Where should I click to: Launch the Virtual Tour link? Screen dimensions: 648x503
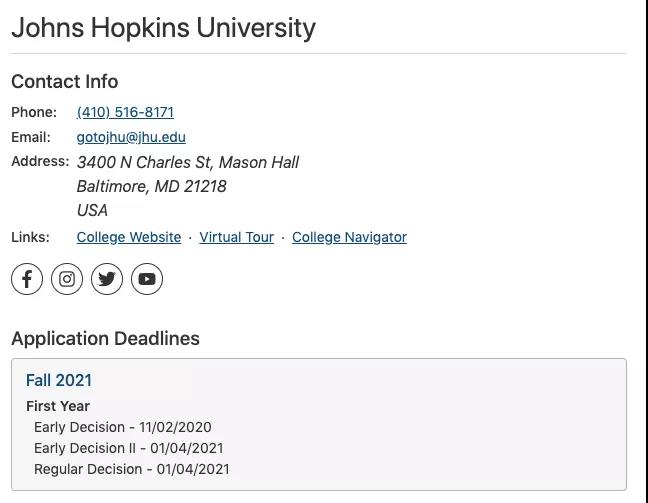(236, 237)
